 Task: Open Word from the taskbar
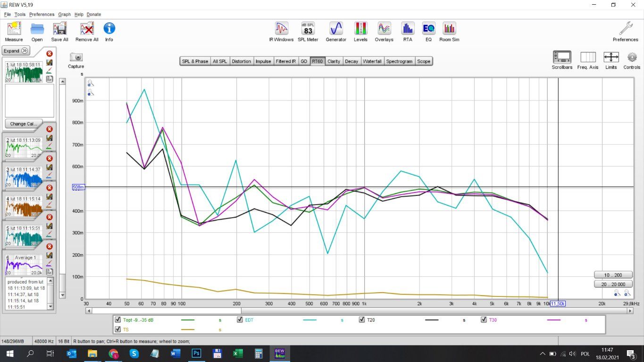176,353
